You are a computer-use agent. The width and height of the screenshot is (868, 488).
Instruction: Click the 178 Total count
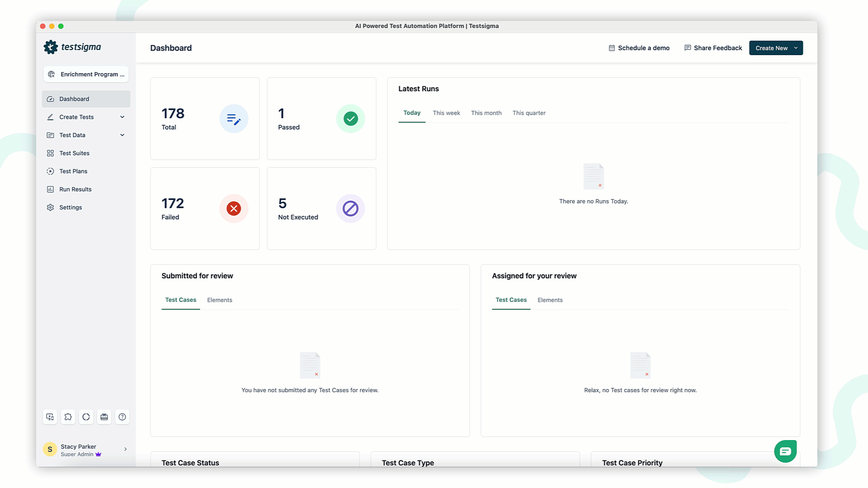pos(173,113)
